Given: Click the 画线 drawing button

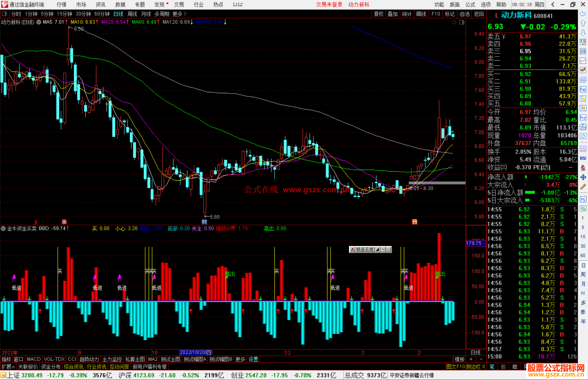Looking at the screenshot, I should tap(421, 14).
